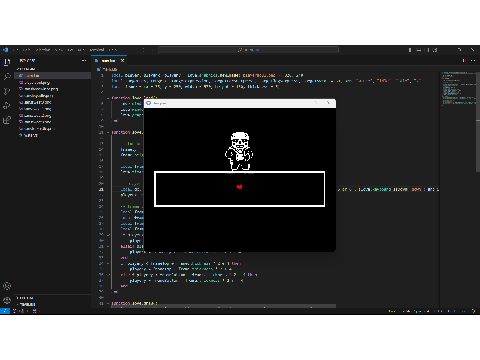Click the LÖVE heart icon in game title bar
The height and width of the screenshot is (360, 480).
[x=149, y=103]
